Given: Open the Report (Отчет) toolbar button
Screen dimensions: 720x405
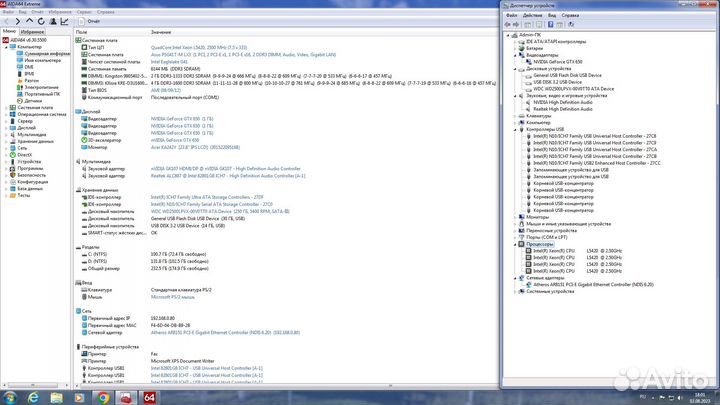Looking at the screenshot, I should [90, 21].
